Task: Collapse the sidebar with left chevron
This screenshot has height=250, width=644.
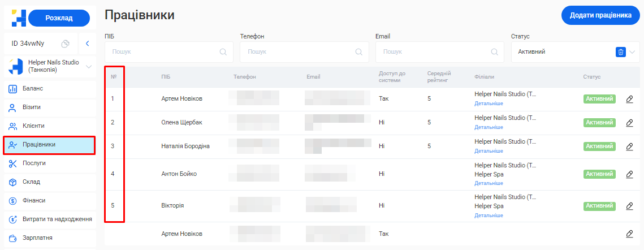Action: [87, 44]
